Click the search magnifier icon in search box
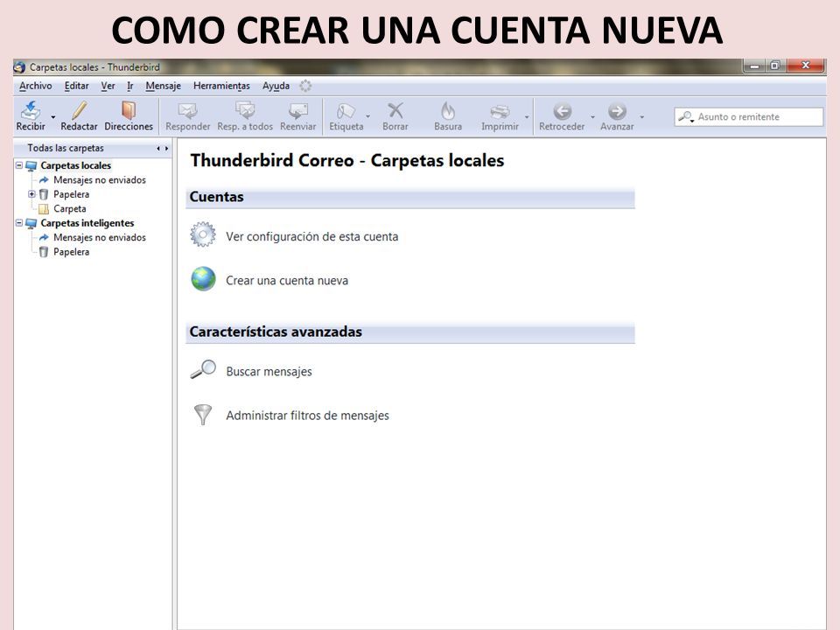Viewport: 840px width, 630px height. click(686, 116)
